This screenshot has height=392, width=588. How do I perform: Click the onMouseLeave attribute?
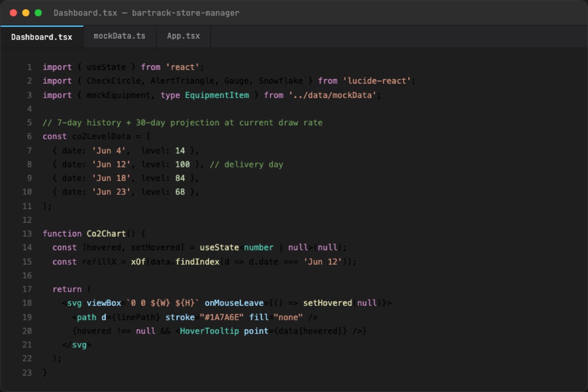234,303
